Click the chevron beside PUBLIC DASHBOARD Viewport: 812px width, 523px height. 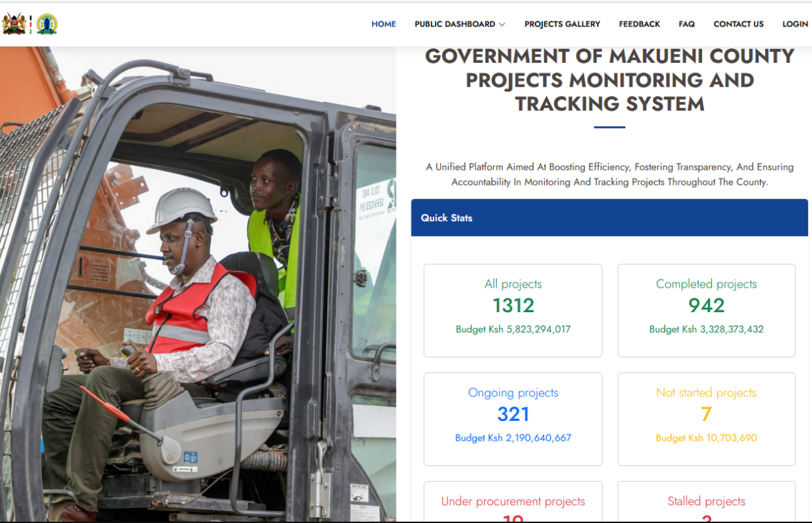click(502, 25)
